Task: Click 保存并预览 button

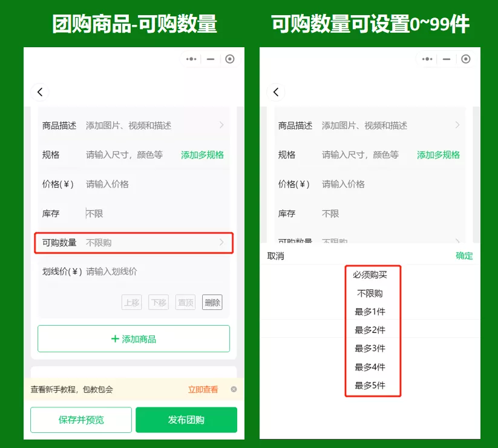Action: [x=81, y=420]
